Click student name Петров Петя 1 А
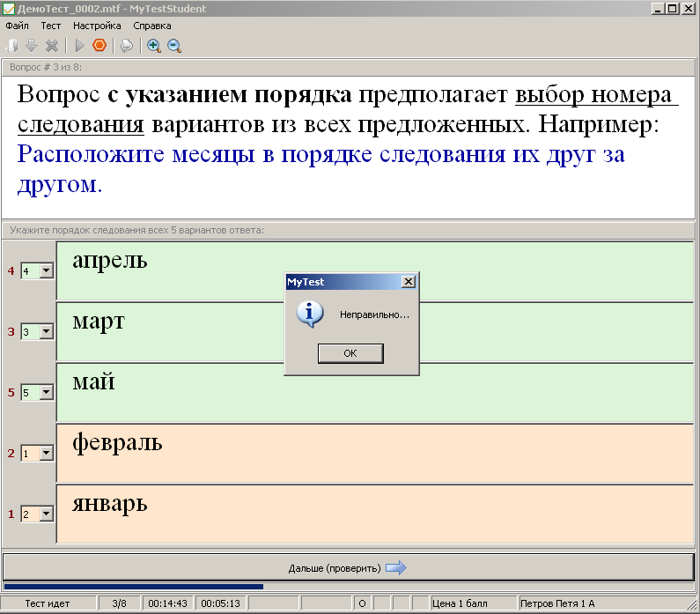The image size is (700, 614). click(x=557, y=603)
